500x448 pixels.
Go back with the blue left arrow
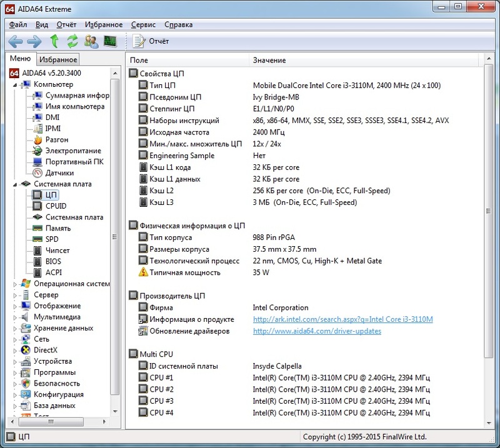[15, 41]
